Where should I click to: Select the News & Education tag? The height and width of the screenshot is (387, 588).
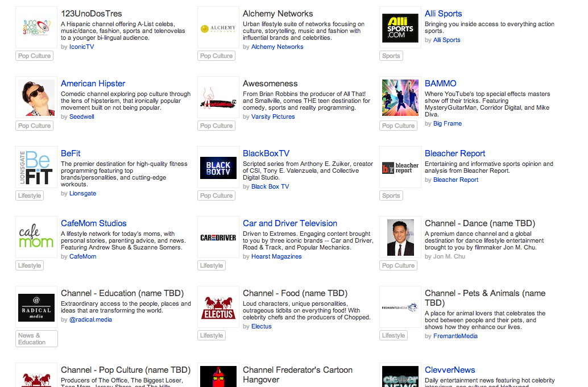point(37,339)
